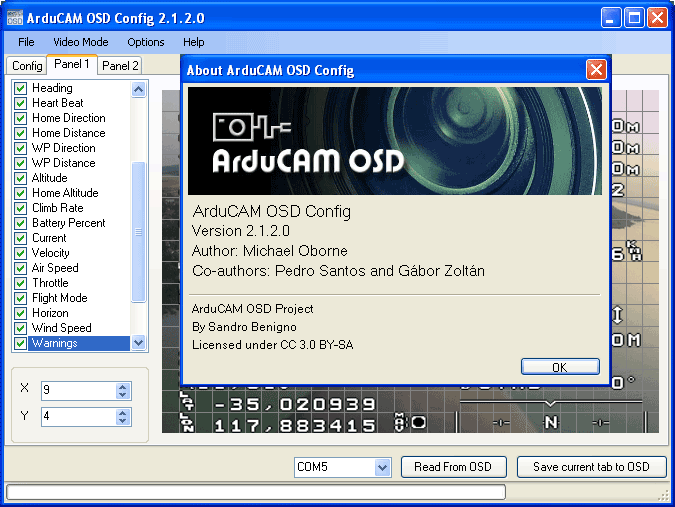Click OK in the About dialog
This screenshot has width=675, height=507.
pos(560,367)
